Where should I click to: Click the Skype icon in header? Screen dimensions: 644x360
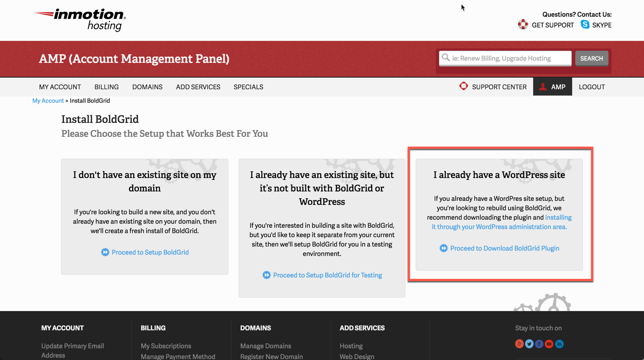(585, 25)
